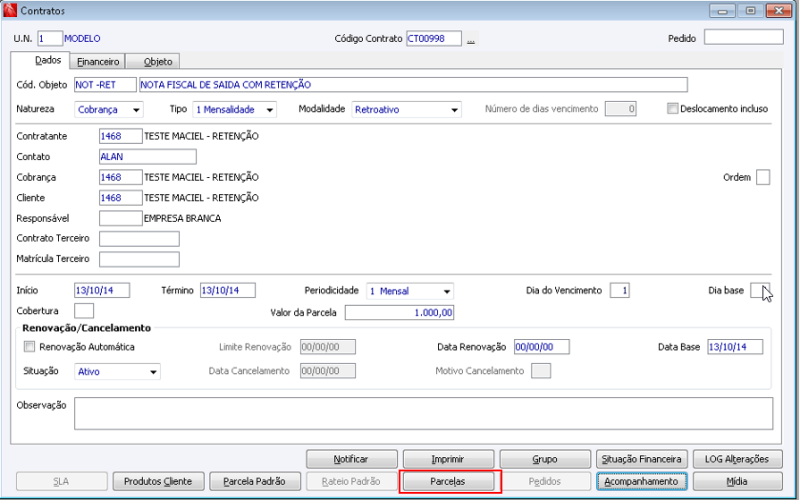Click the Código Contrato field
The width and height of the screenshot is (800, 500).
tap(434, 39)
